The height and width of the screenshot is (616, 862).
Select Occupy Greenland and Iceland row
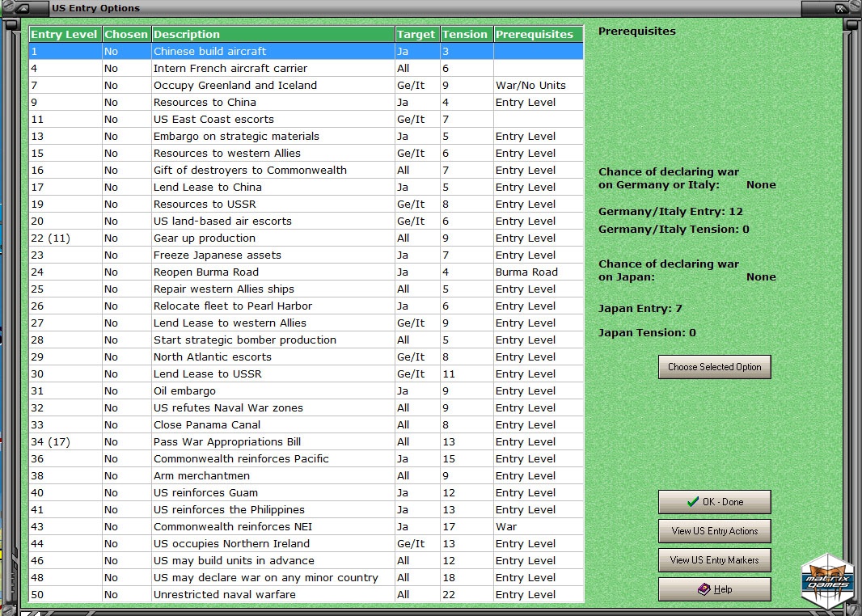pos(306,85)
